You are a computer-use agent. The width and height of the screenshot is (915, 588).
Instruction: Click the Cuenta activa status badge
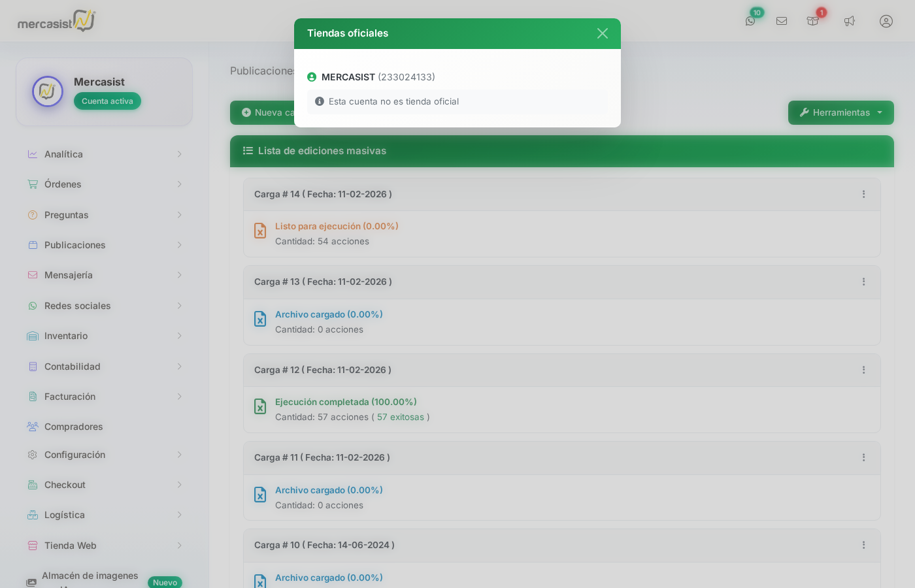[x=107, y=101]
